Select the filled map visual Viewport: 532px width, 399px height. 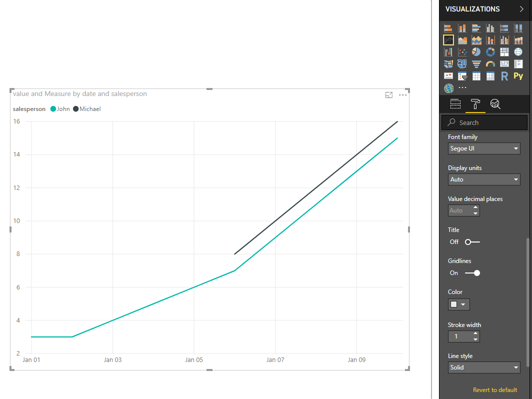(448, 64)
